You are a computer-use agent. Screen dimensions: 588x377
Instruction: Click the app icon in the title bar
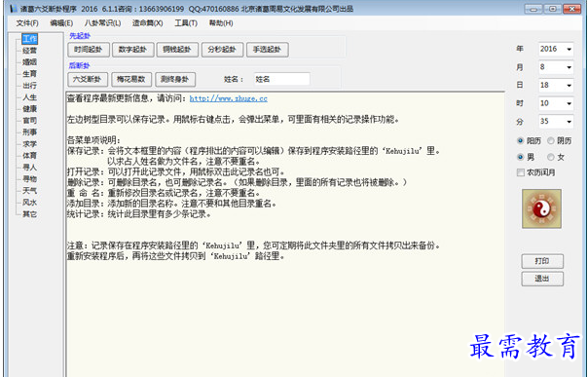point(14,9)
